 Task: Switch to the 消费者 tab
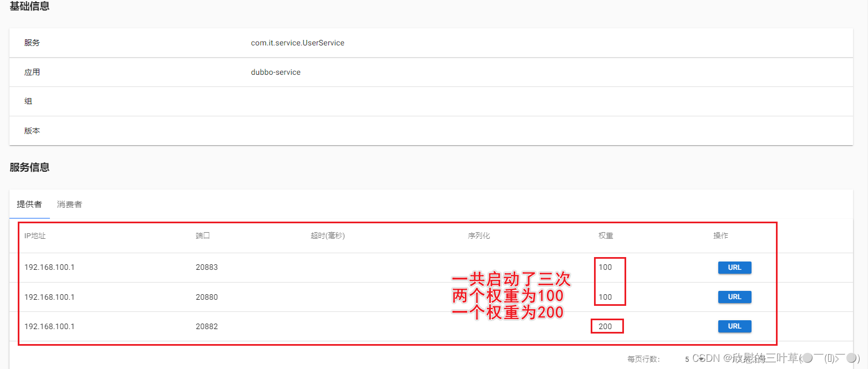tap(69, 204)
